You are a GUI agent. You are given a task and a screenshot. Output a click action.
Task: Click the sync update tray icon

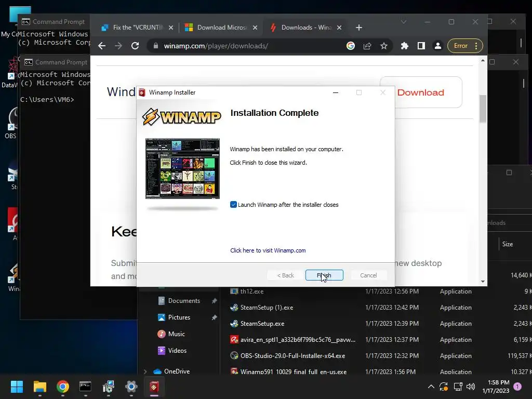coord(444,387)
